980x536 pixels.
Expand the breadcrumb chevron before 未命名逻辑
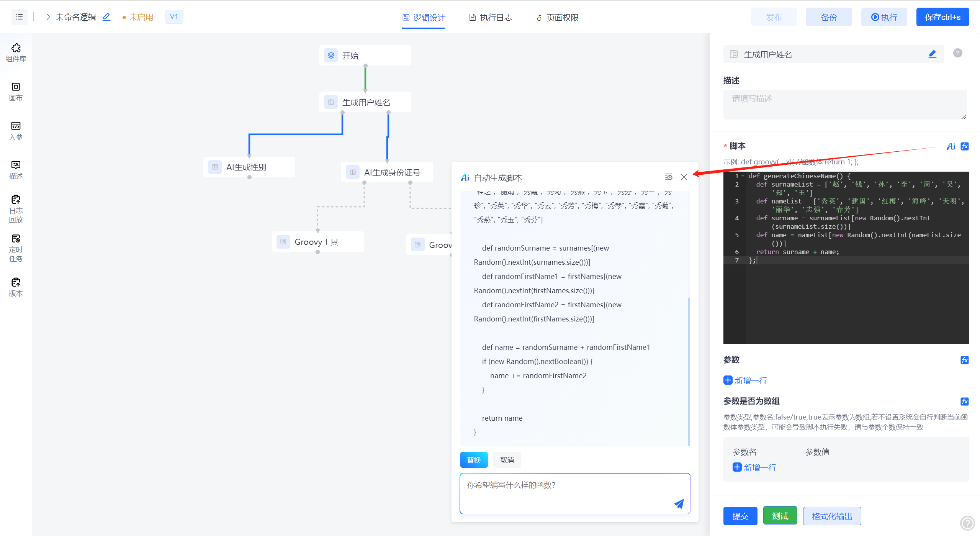(x=48, y=17)
